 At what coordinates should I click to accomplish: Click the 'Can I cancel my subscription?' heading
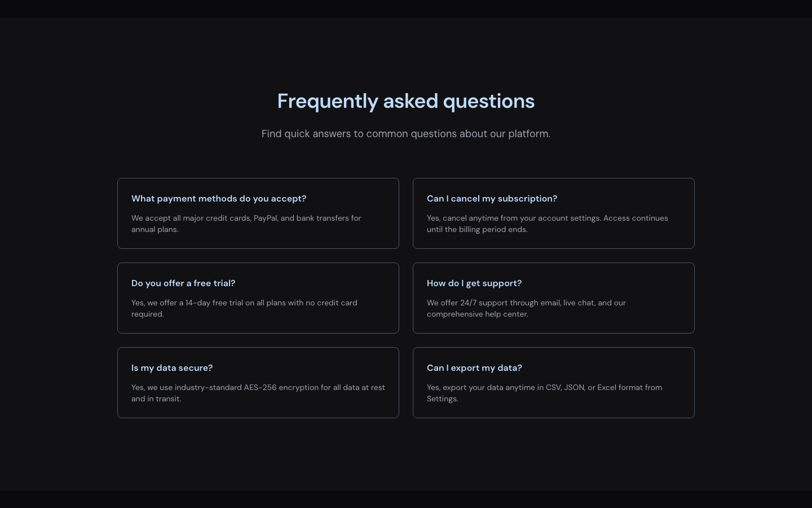pos(492,199)
